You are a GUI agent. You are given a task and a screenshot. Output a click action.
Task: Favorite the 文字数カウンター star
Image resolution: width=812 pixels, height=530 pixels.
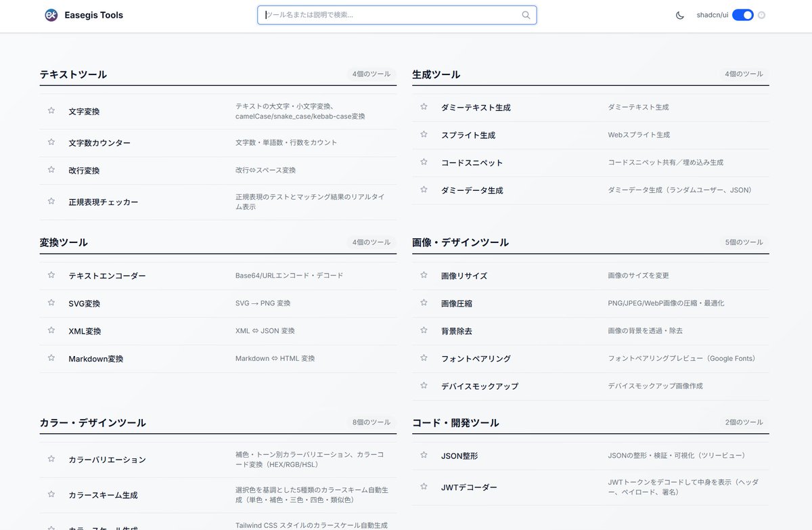[51, 142]
